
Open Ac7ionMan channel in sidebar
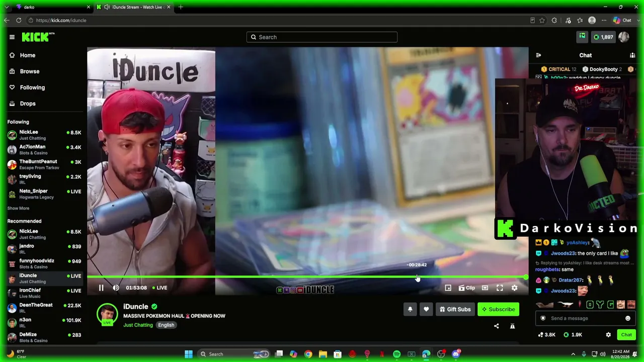44,149
